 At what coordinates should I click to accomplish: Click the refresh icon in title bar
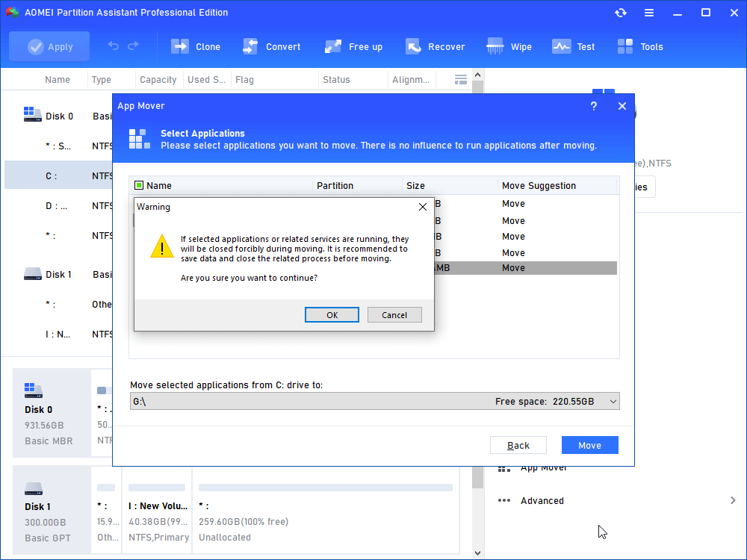[x=620, y=13]
